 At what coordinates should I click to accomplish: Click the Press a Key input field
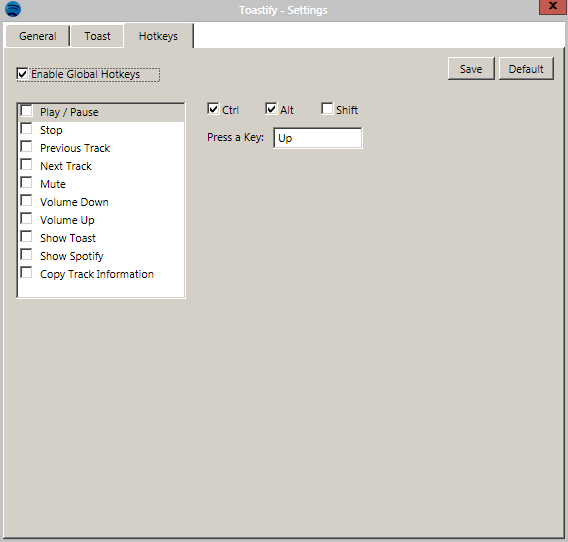318,138
